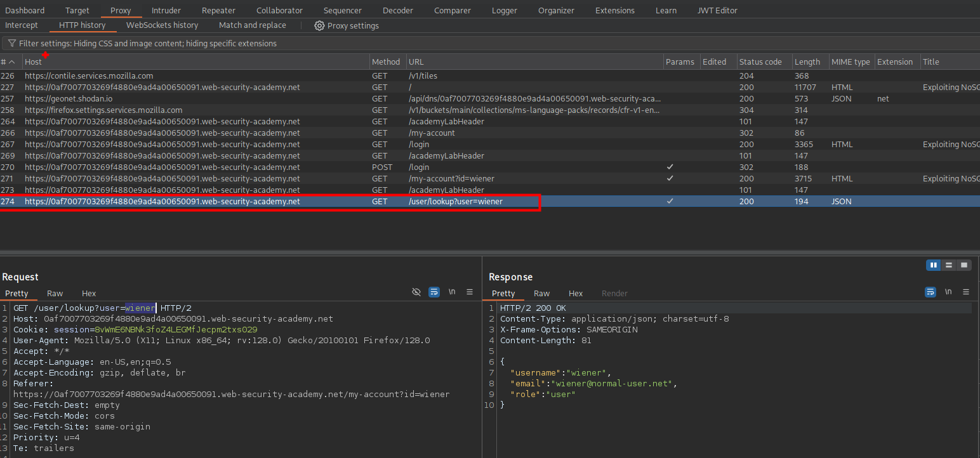Viewport: 980px width, 458px height.
Task: Sort history by Status code column
Action: [x=760, y=62]
